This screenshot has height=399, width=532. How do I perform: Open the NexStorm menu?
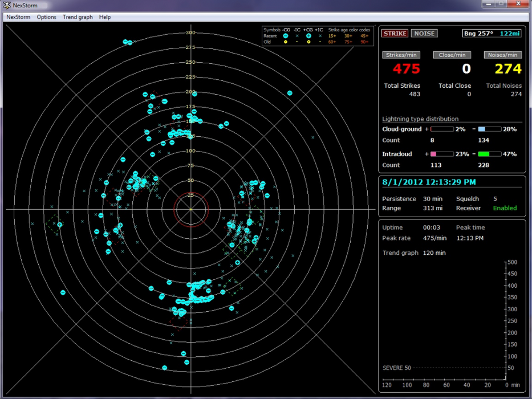pyautogui.click(x=18, y=17)
